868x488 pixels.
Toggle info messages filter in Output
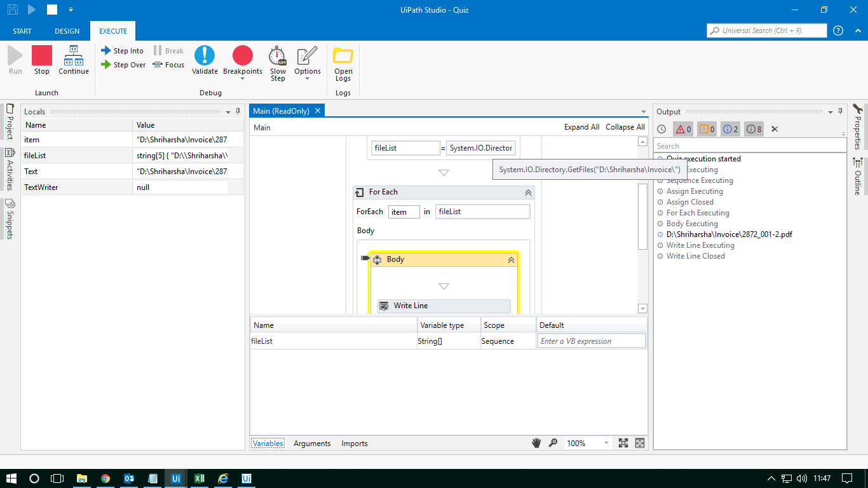point(731,129)
